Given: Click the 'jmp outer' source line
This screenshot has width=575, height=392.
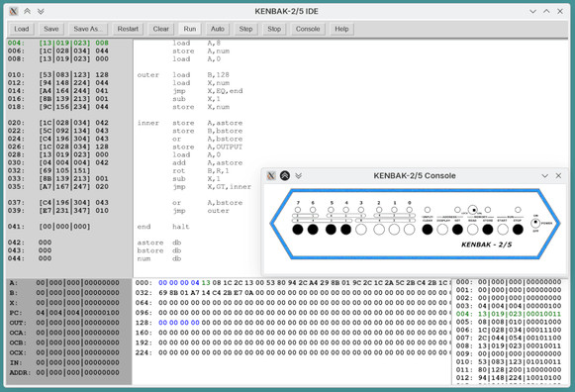Looking at the screenshot, I should pos(201,211).
